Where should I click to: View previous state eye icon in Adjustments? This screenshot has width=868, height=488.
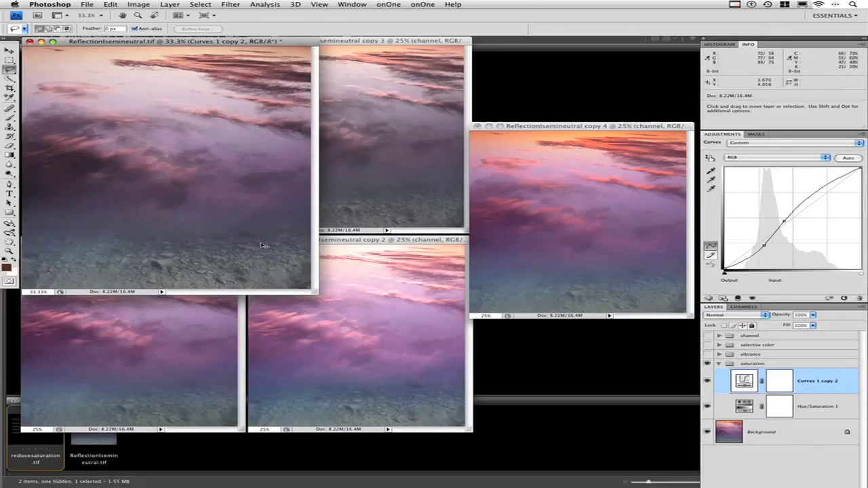tap(829, 298)
